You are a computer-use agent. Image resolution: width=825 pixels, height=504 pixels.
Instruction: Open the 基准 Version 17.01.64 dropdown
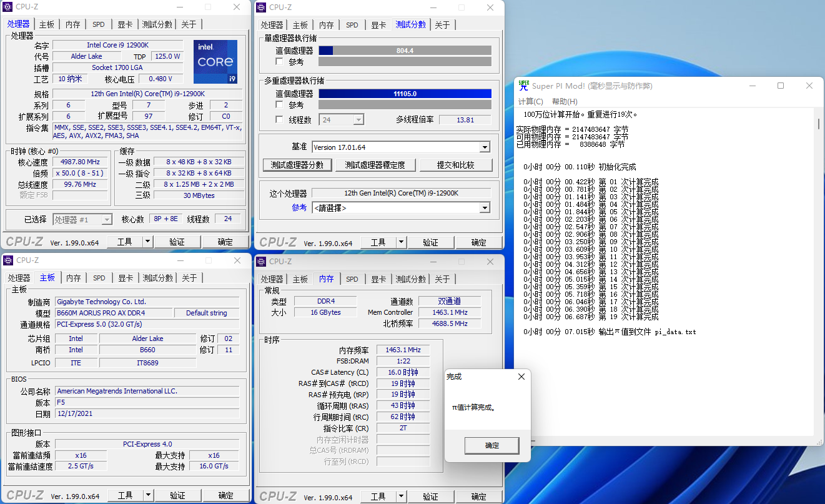485,147
